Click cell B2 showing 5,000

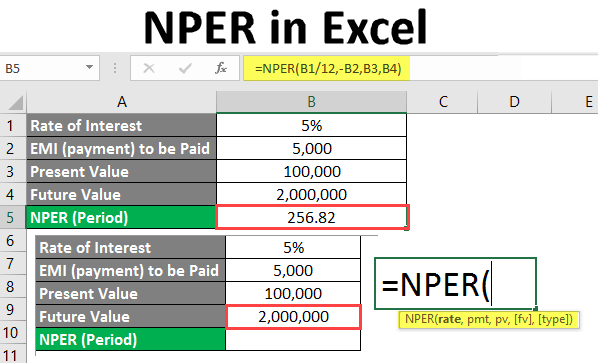pyautogui.click(x=312, y=148)
